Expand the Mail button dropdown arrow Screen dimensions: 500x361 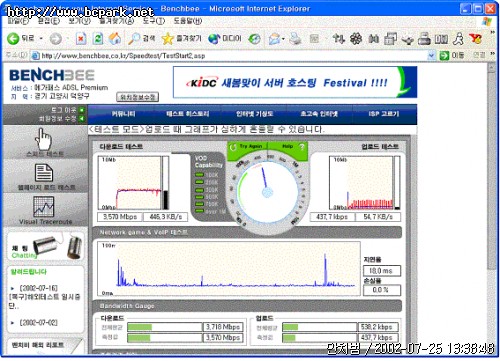tap(283, 39)
